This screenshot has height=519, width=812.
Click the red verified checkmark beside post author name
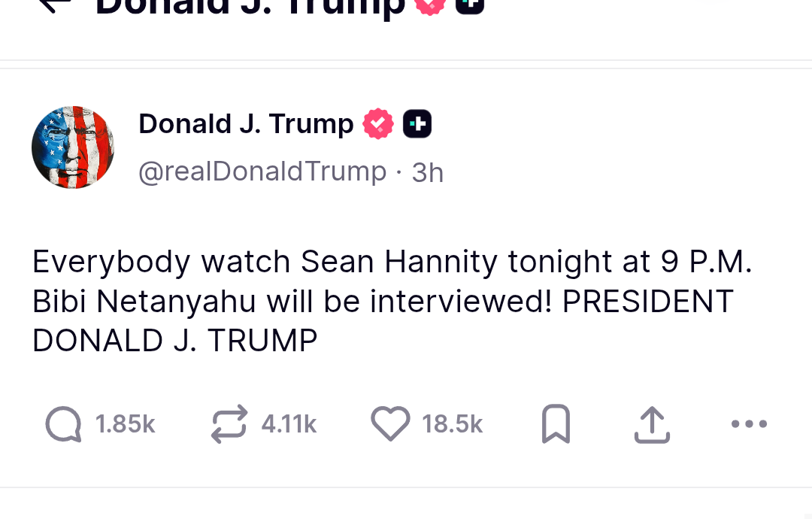[x=378, y=124]
